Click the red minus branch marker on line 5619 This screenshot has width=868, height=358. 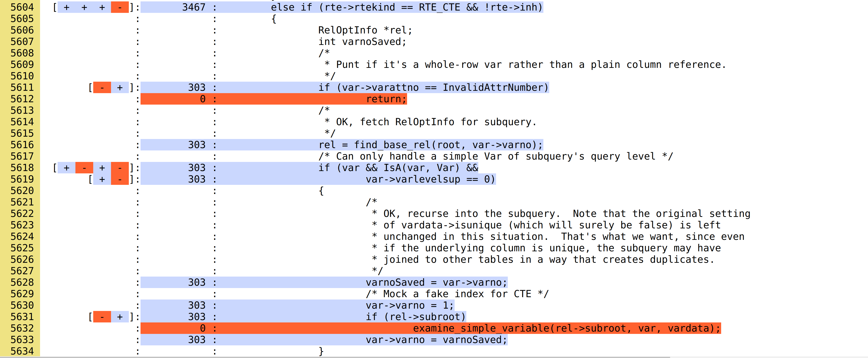pos(120,179)
